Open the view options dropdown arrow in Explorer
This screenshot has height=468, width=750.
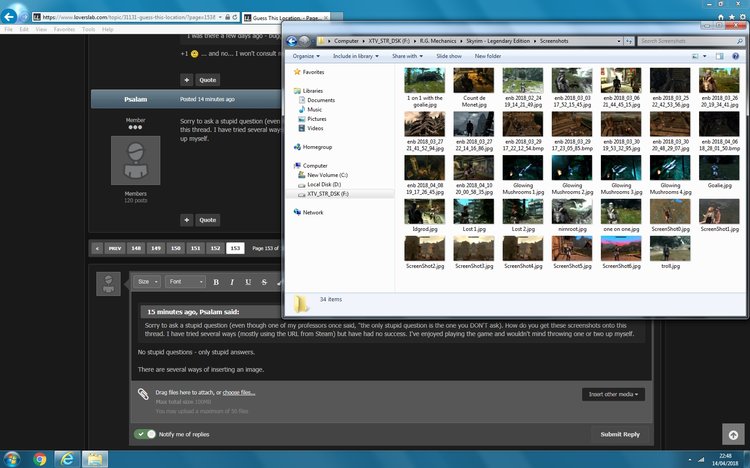coord(705,56)
